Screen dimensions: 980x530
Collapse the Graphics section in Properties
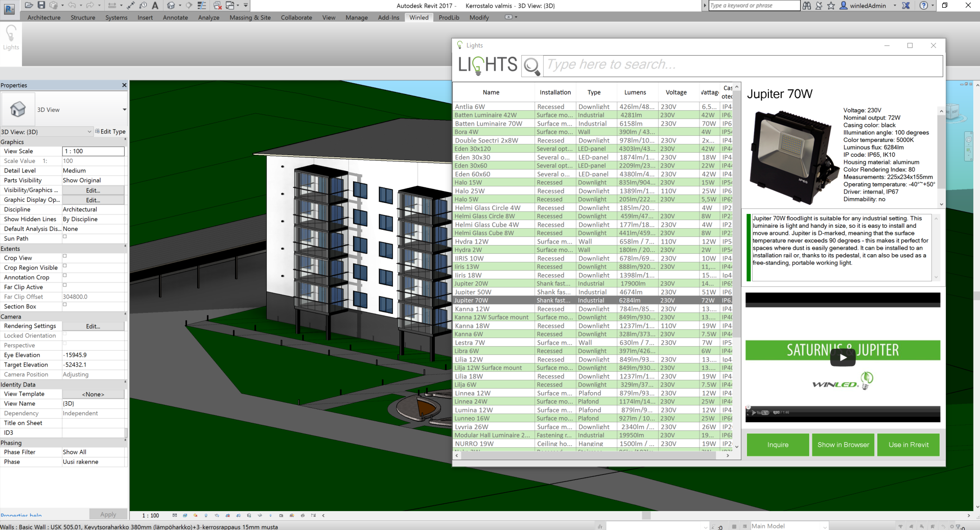tap(125, 139)
